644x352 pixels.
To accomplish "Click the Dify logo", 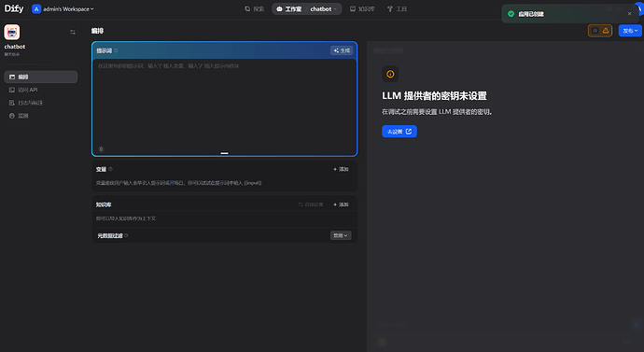I will 14,8.
